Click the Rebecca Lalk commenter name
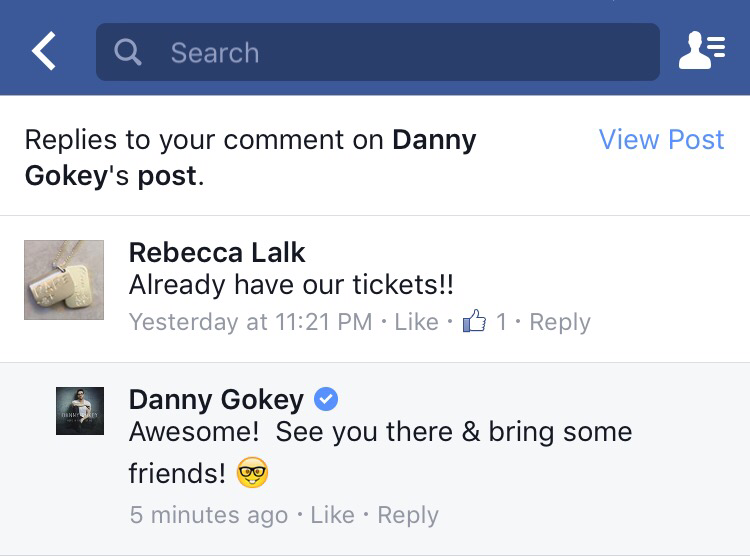This screenshot has width=750, height=556. point(217,253)
